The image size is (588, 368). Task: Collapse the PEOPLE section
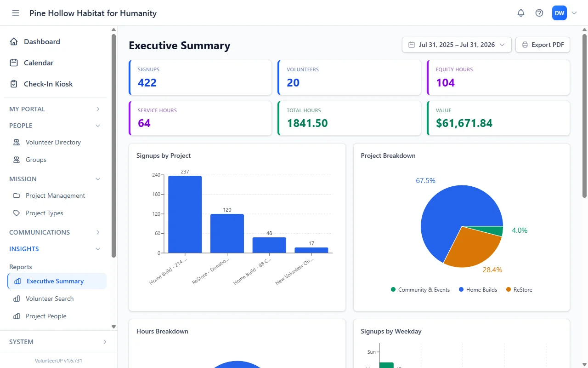pyautogui.click(x=55, y=126)
